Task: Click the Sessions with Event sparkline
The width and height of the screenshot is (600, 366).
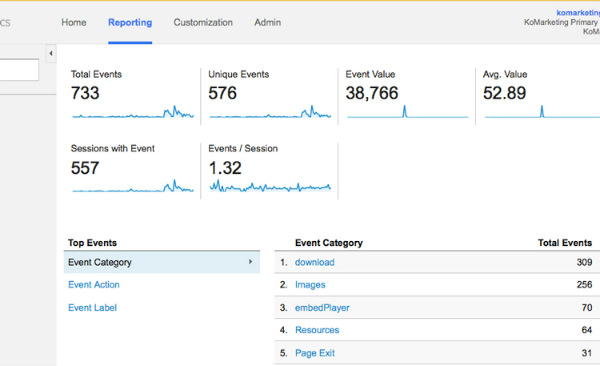Action: [133, 186]
